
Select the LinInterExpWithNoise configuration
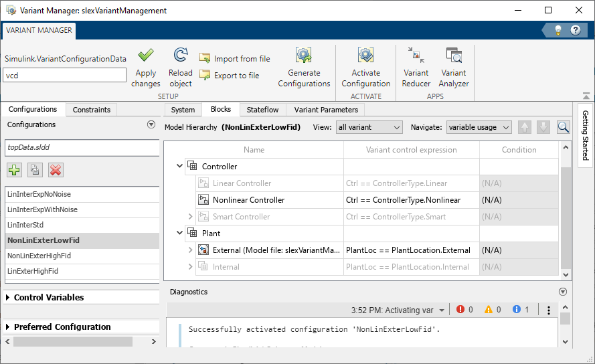click(x=82, y=209)
